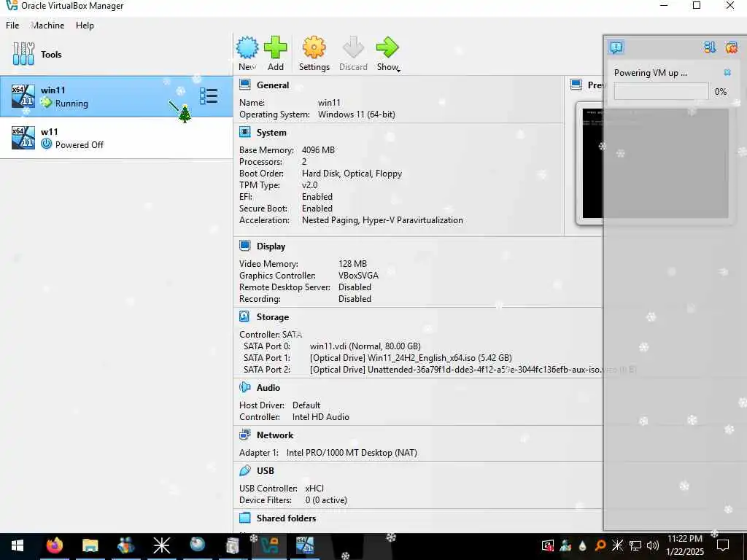
Task: Select the w11 powered off machine
Action: [x=116, y=138]
